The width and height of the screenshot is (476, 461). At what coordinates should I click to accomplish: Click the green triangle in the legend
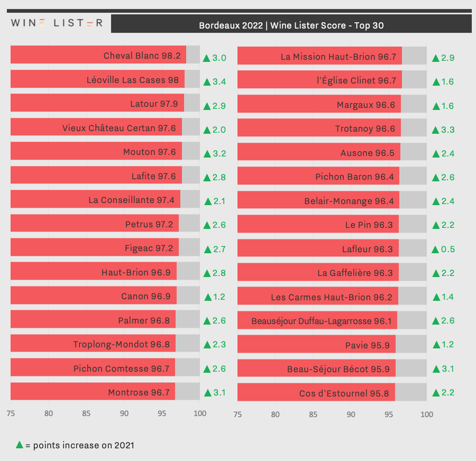pyautogui.click(x=20, y=445)
